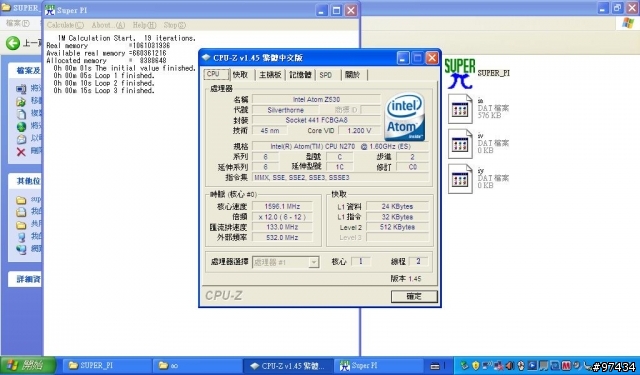Collapse the 其他位 places section header
This screenshot has width=640, height=375.
pyautogui.click(x=25, y=181)
